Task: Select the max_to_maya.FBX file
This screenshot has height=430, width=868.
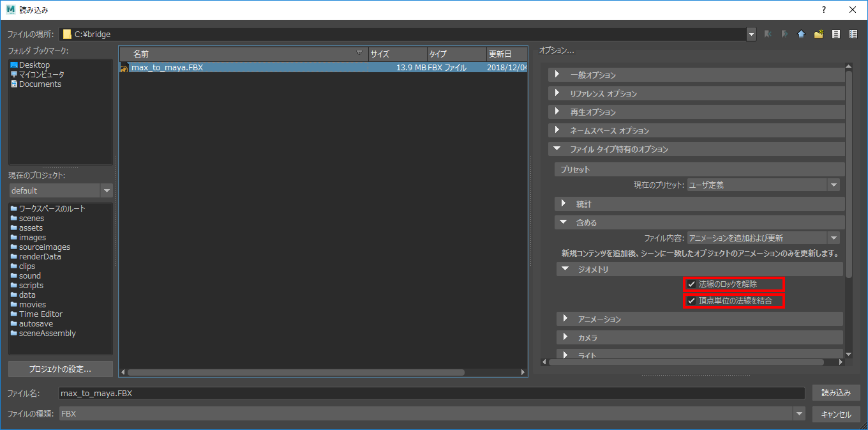Action: [x=167, y=67]
